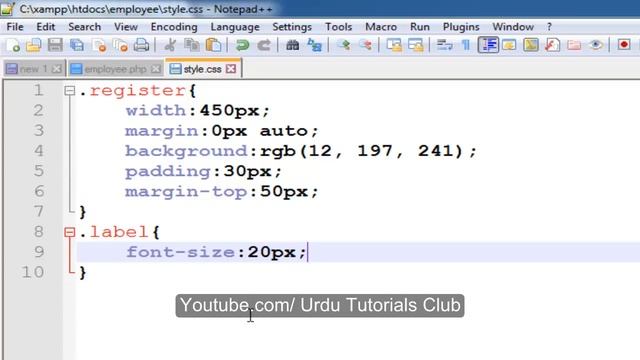Switch to the employee.php tab
Screen dimensions: 640x360
(x=115, y=69)
